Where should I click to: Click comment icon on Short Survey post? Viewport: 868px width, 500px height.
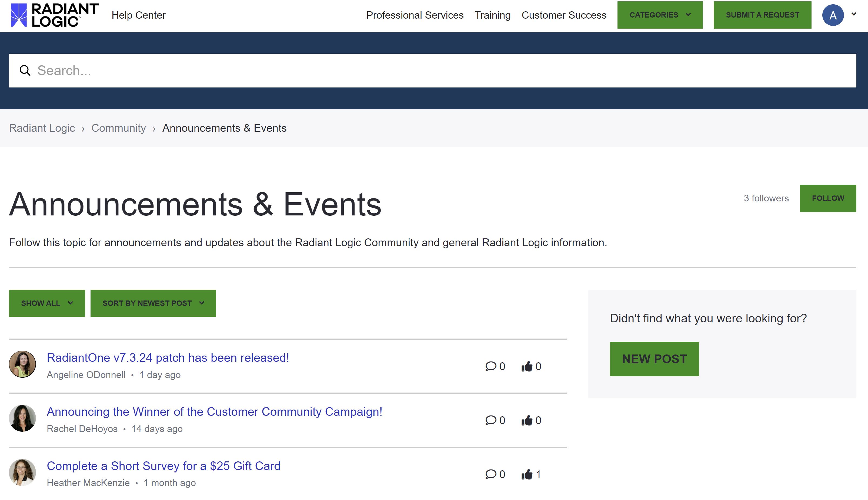point(491,474)
